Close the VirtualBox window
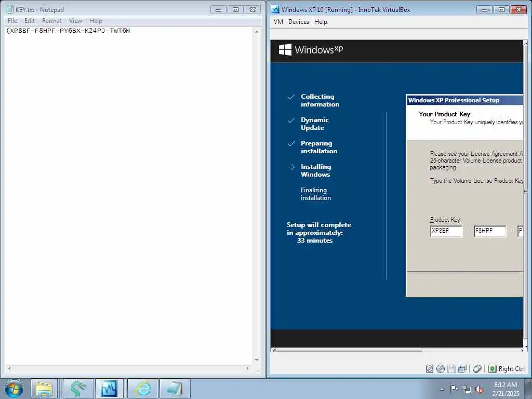Viewport: 532px width, 399px height. [518, 9]
